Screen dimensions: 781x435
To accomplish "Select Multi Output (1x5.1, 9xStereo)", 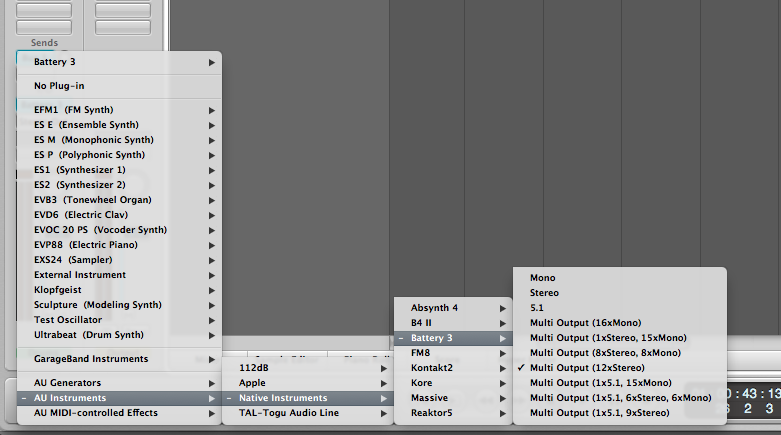I will pyautogui.click(x=620, y=413).
